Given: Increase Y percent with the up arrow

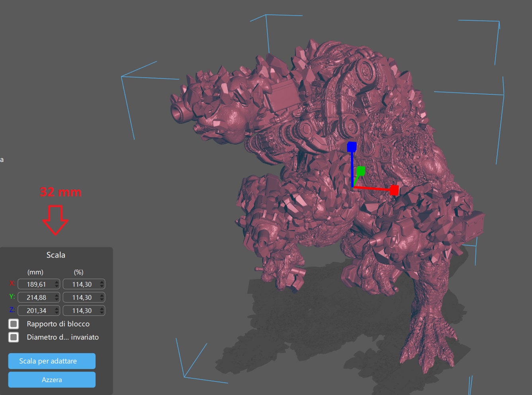Looking at the screenshot, I should click(x=102, y=295).
